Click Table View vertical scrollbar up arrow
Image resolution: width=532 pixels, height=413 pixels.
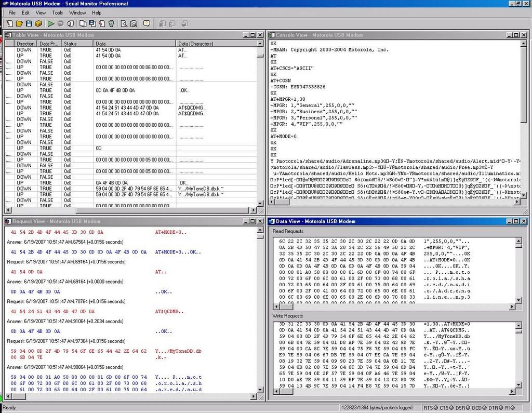coord(260,44)
